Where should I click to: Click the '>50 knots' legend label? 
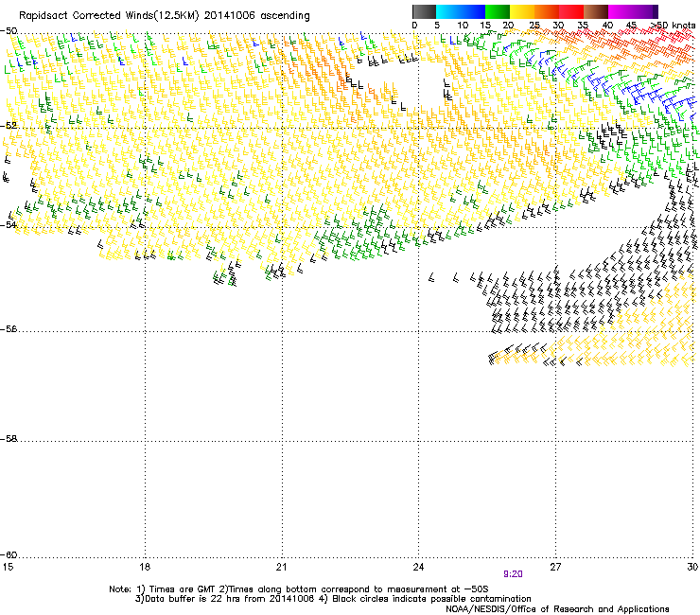tap(673, 26)
